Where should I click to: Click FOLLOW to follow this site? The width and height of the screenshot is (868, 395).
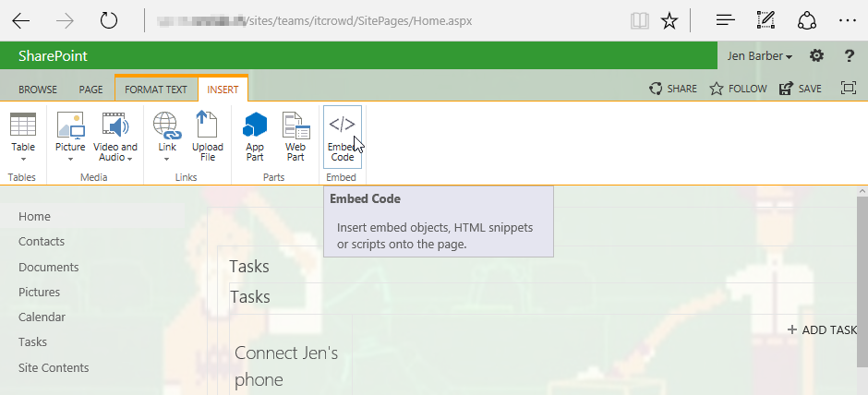pyautogui.click(x=738, y=89)
